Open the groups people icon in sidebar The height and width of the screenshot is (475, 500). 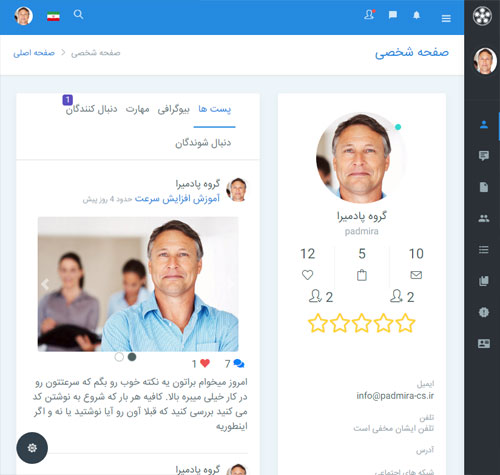click(x=484, y=218)
